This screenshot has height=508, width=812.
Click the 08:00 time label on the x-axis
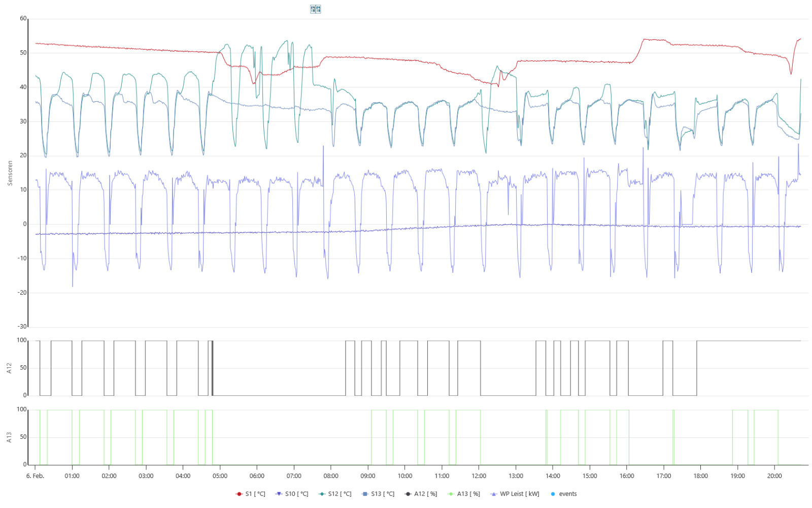point(331,476)
